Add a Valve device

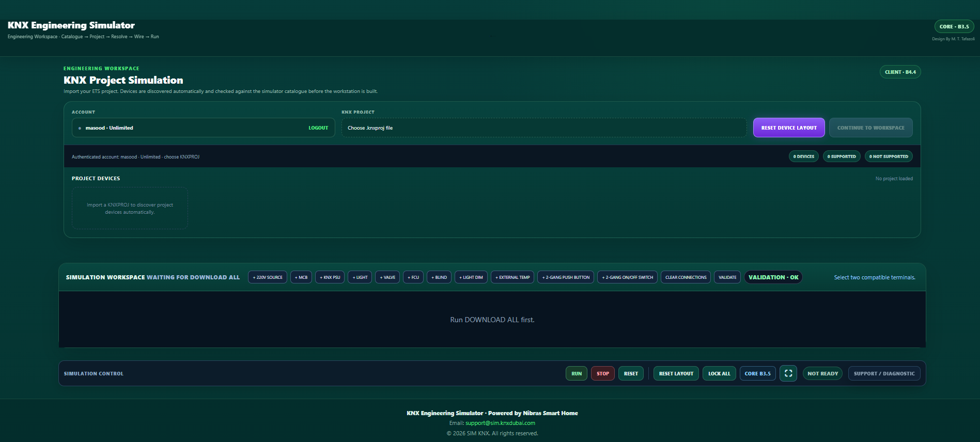(387, 277)
